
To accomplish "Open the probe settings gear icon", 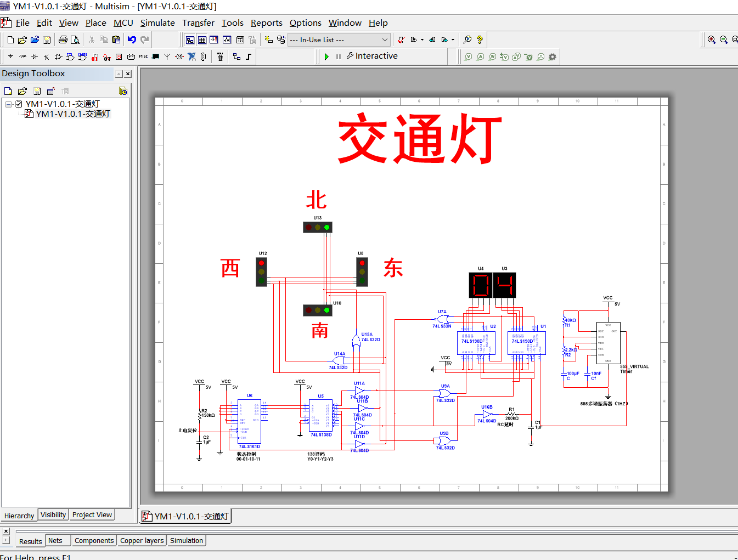I will pos(553,56).
